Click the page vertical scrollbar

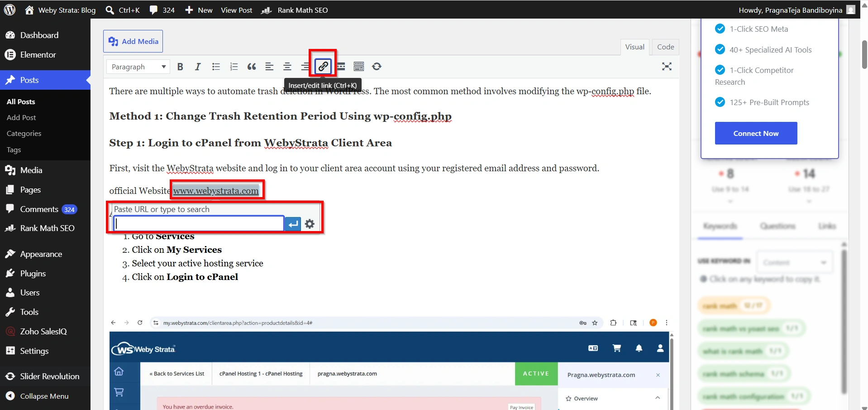[x=864, y=54]
